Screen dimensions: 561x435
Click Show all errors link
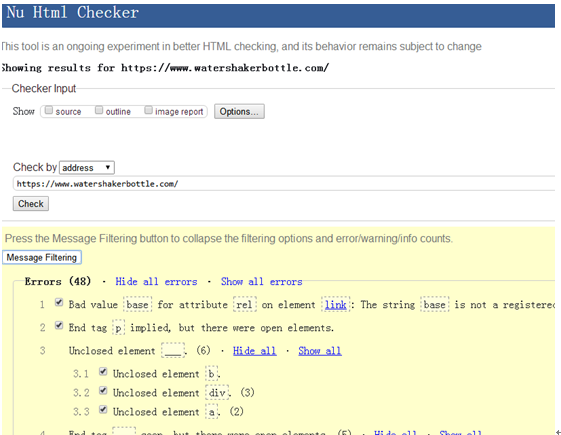[262, 282]
